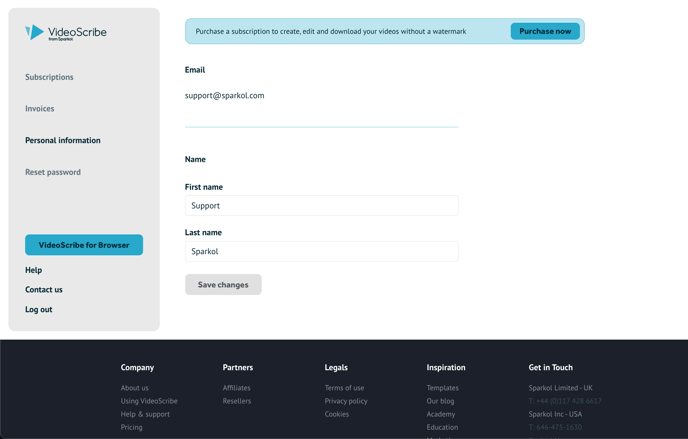Open the Help link in sidebar

[33, 270]
